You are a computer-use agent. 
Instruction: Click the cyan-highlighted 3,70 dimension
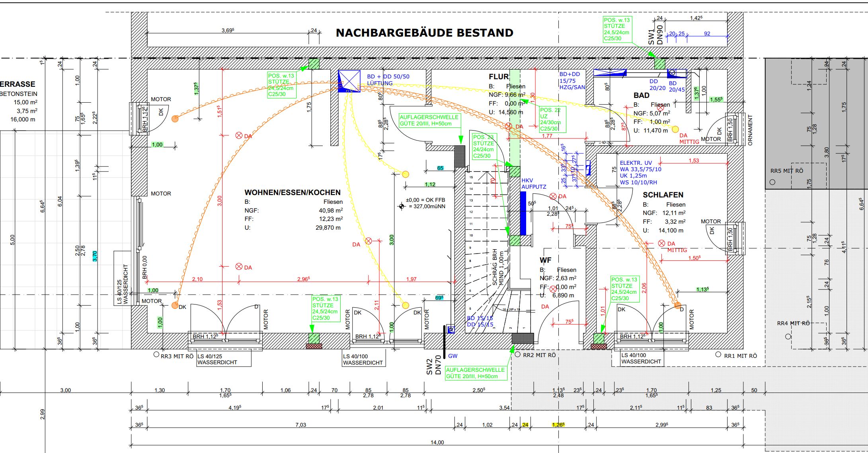pyautogui.click(x=95, y=256)
